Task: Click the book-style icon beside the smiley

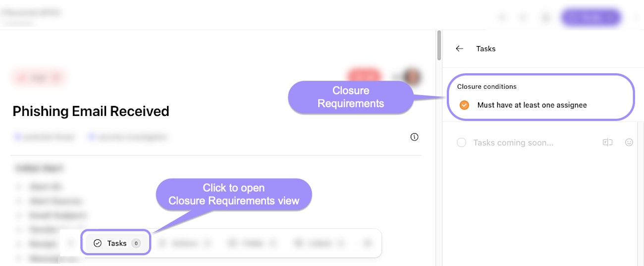Action: (607, 143)
